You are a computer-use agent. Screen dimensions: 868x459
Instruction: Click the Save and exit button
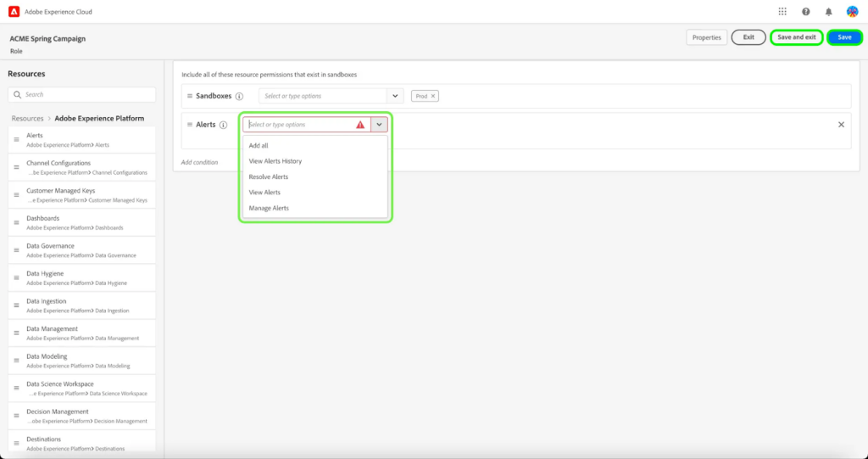pyautogui.click(x=797, y=37)
